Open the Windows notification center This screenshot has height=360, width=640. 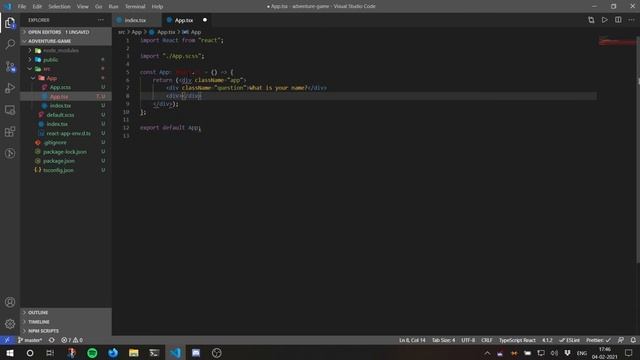[629, 353]
